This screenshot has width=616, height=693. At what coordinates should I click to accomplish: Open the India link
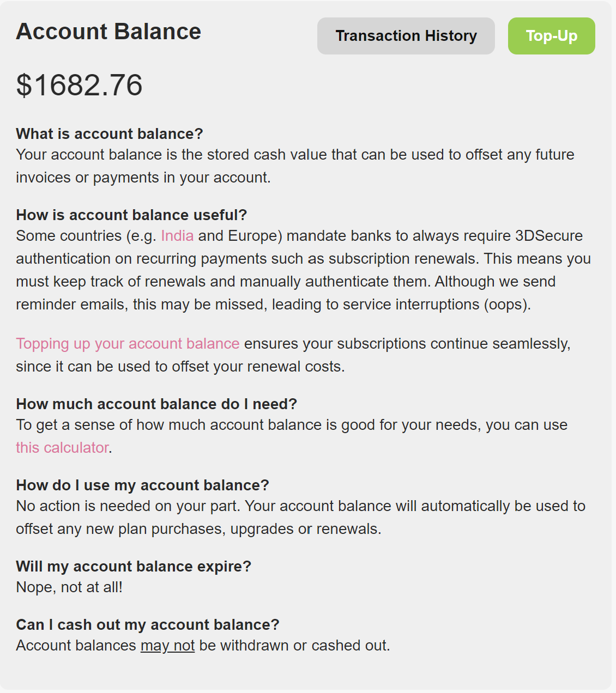177,236
